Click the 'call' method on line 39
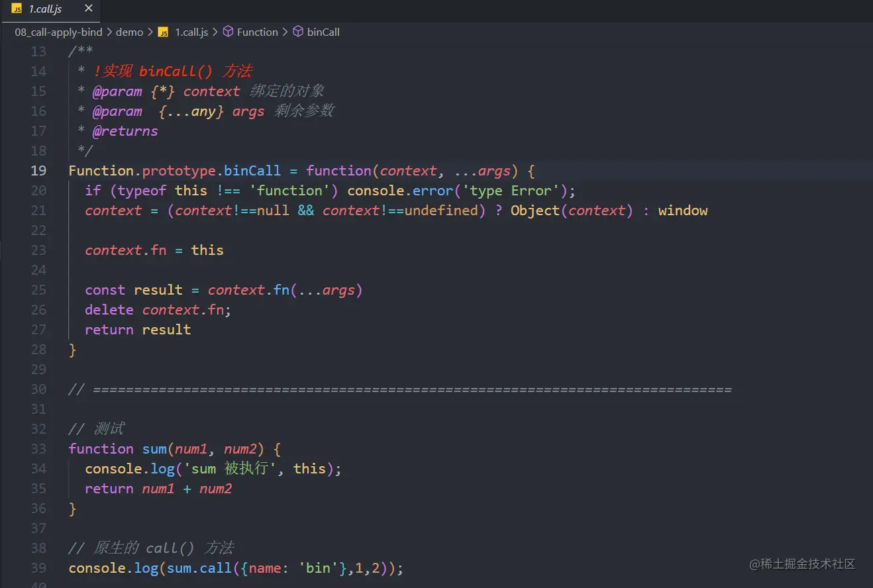Viewport: 873px width, 588px height. click(x=216, y=568)
